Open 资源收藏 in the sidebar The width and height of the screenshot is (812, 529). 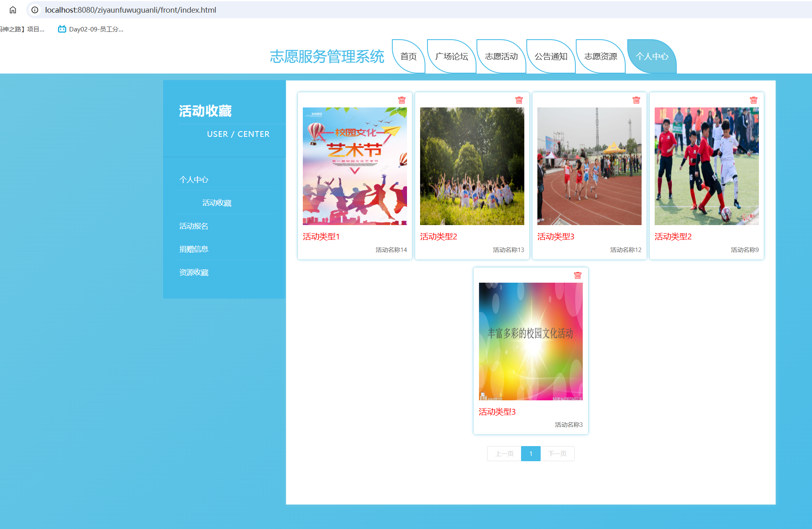click(x=194, y=272)
